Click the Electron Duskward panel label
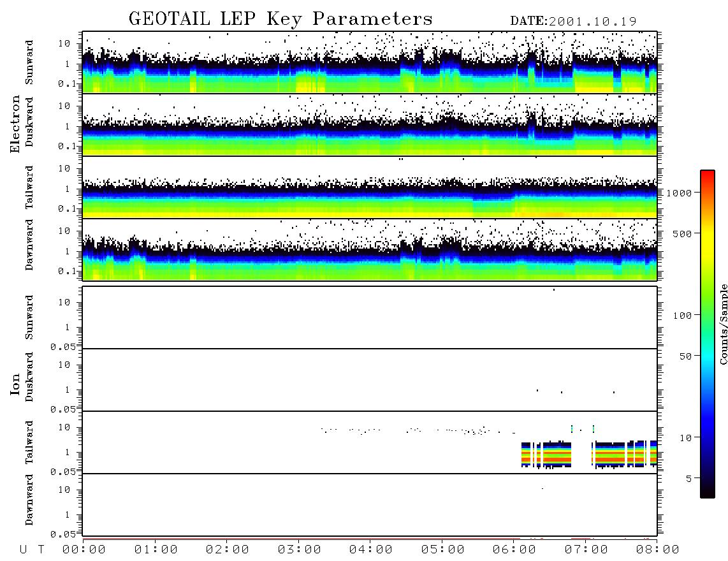 (x=29, y=122)
